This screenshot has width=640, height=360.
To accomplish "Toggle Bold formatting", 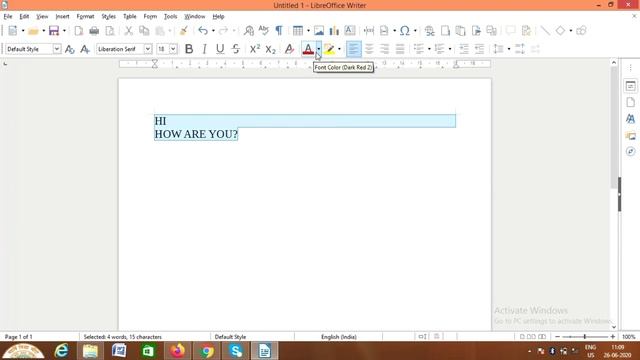I will click(x=189, y=49).
